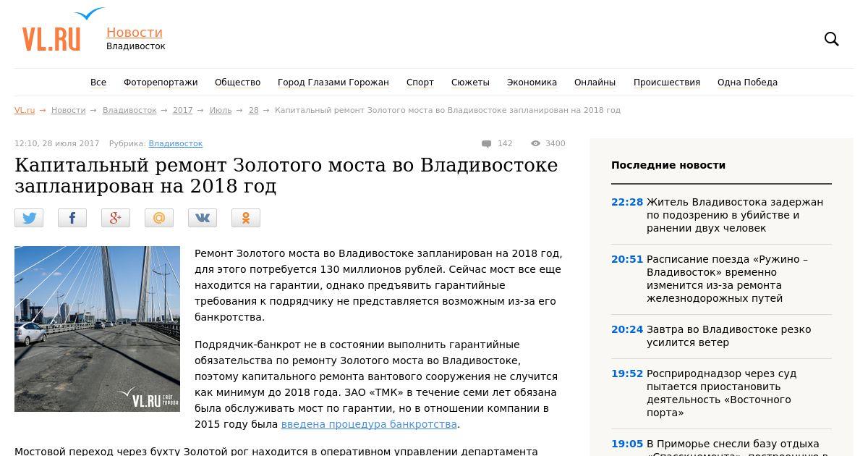
Task: Click the Последние новости heading
Action: tap(668, 165)
